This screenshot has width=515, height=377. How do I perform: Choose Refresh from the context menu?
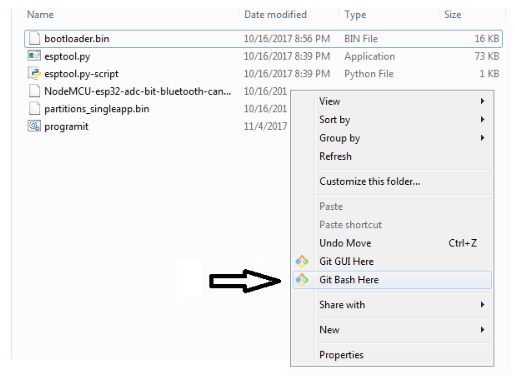392,156
